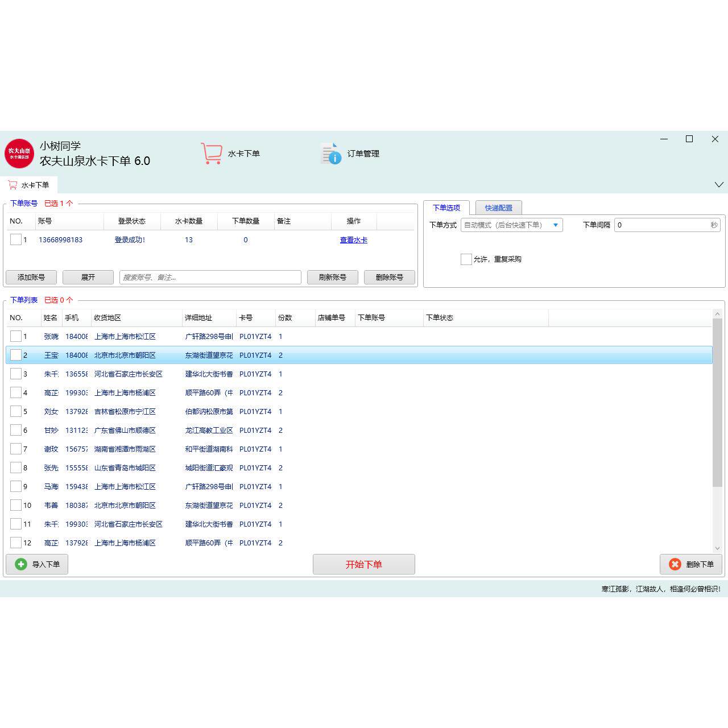Open the 订单管理 document info icon
The width and height of the screenshot is (728, 728).
pos(331,154)
